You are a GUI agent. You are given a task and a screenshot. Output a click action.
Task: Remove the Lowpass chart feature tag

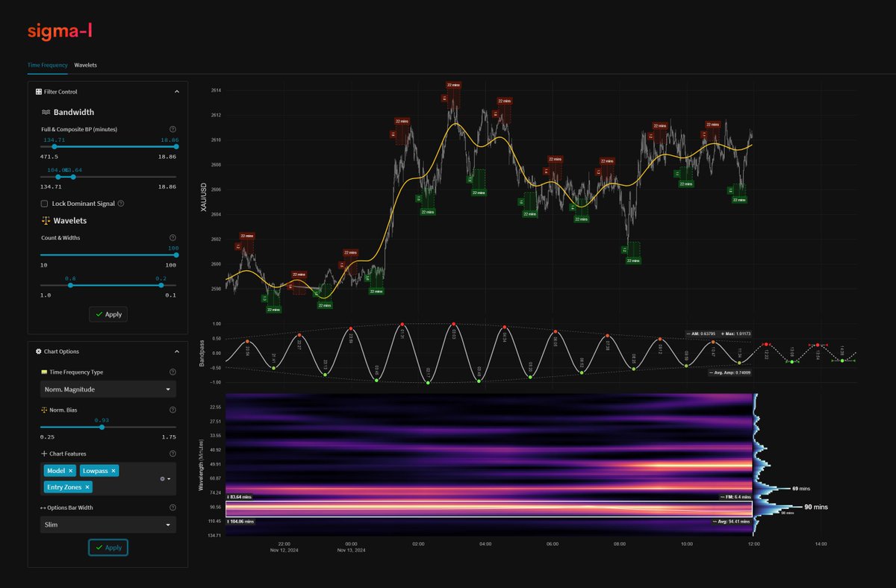click(x=113, y=471)
